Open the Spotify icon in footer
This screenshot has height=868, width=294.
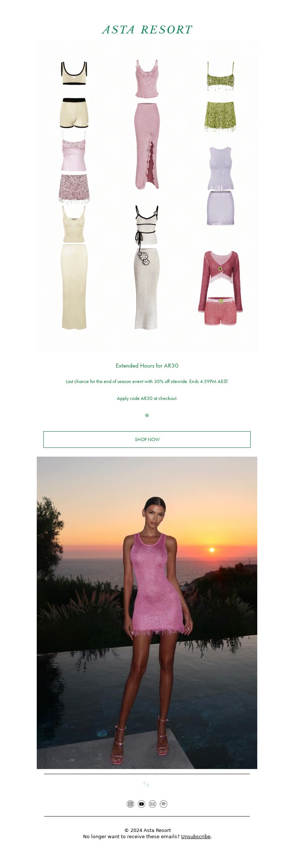point(164,804)
